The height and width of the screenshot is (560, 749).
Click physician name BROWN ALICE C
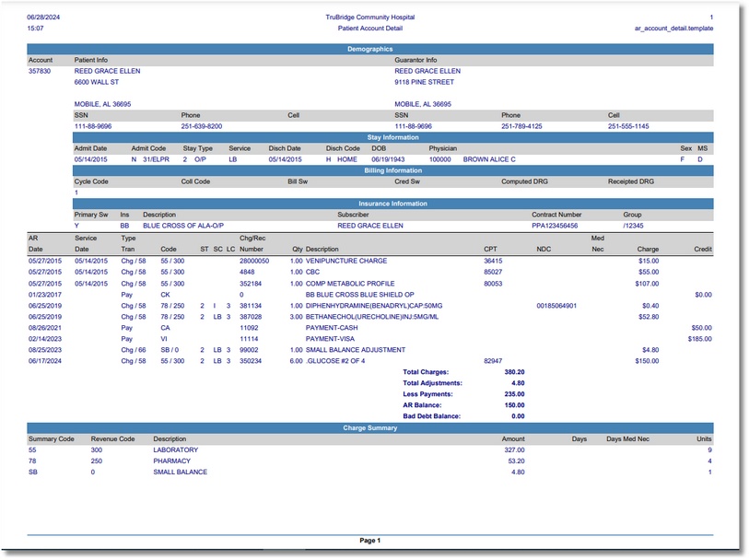(x=489, y=159)
